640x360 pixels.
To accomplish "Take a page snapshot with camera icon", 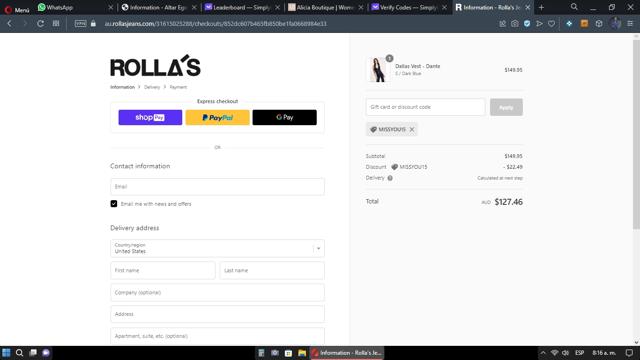I will click(x=515, y=24).
